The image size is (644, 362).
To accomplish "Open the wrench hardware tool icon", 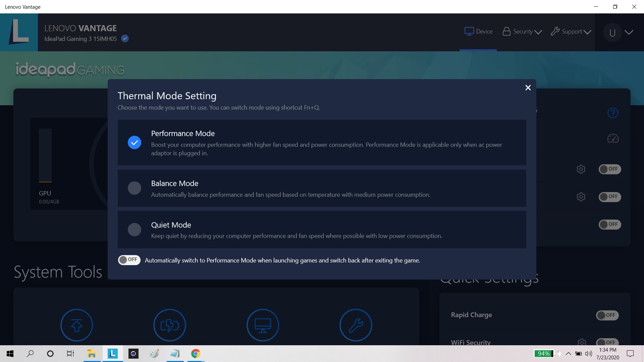I will point(356,325).
